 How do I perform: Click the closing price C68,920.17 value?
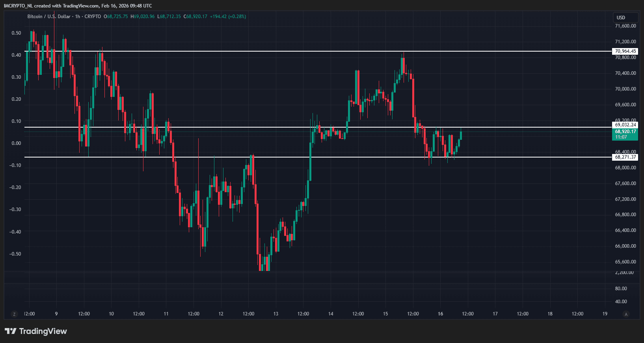coord(195,17)
